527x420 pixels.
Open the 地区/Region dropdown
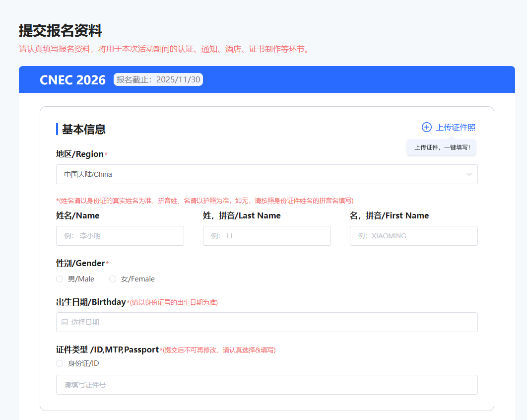pos(266,174)
